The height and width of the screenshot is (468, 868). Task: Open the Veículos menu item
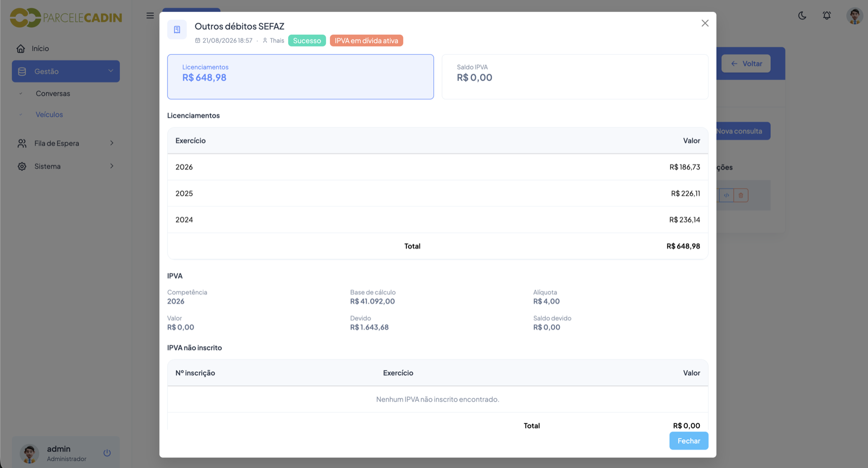[x=49, y=115]
